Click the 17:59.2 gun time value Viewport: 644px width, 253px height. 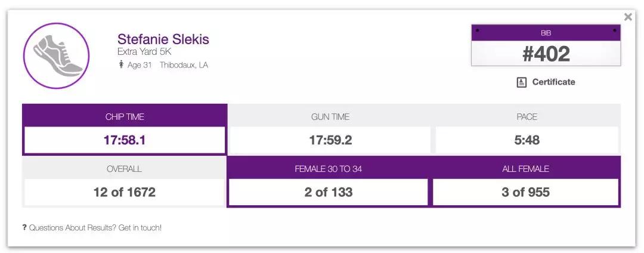[330, 141]
